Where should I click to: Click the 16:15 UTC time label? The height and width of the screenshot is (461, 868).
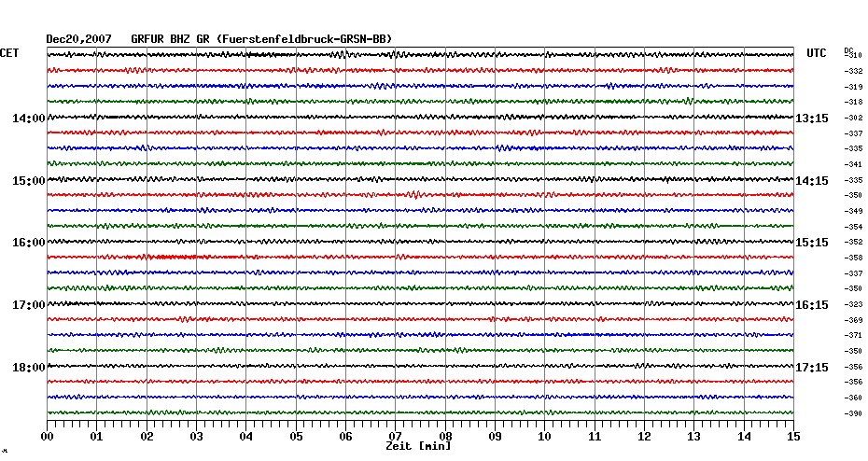tap(812, 305)
